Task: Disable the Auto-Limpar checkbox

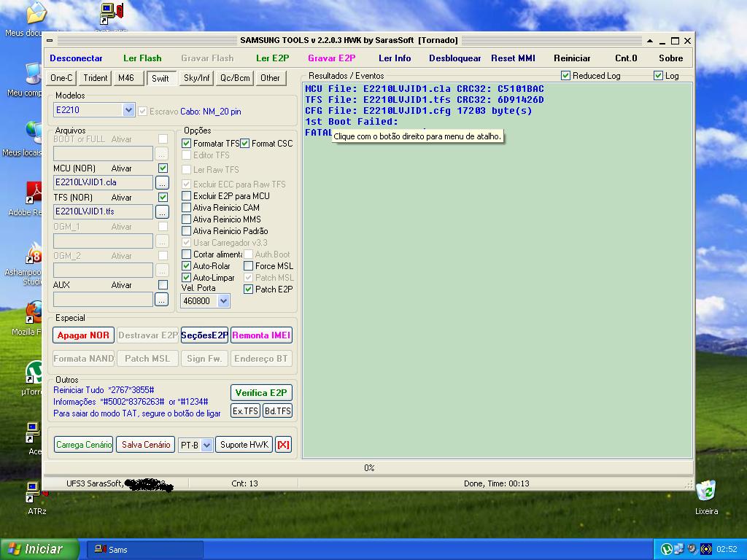Action: 186,278
